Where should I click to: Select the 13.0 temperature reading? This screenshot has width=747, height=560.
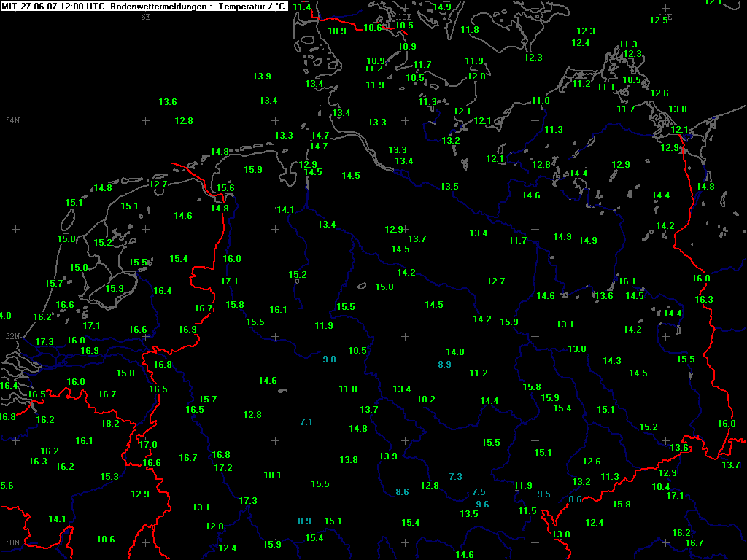(x=678, y=109)
